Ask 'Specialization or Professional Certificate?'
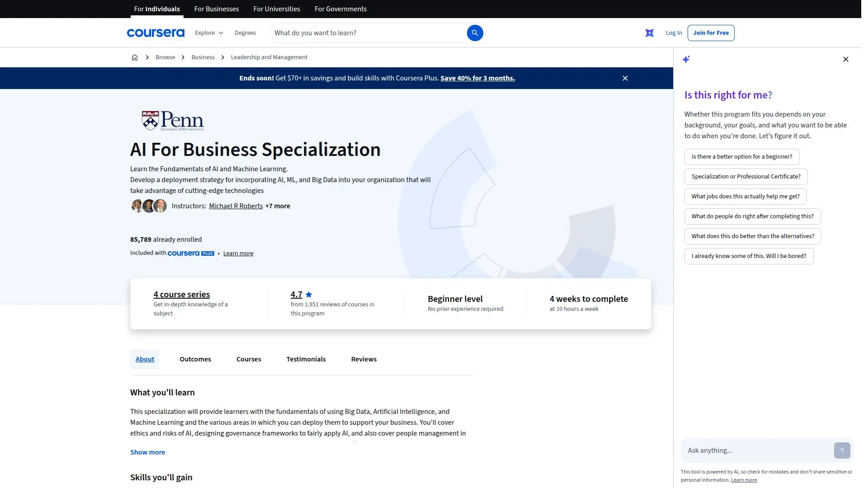 coord(746,177)
